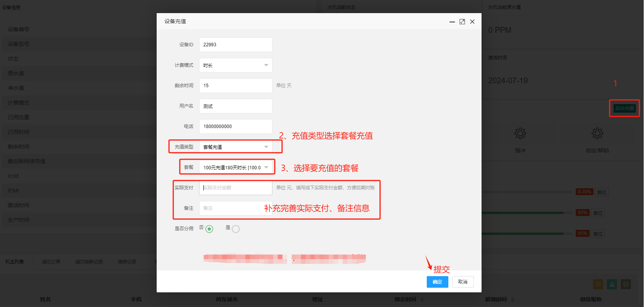This screenshot has height=307, width=644.
Task: Click the iccid row in 设备信息 panel
Action: (79, 176)
